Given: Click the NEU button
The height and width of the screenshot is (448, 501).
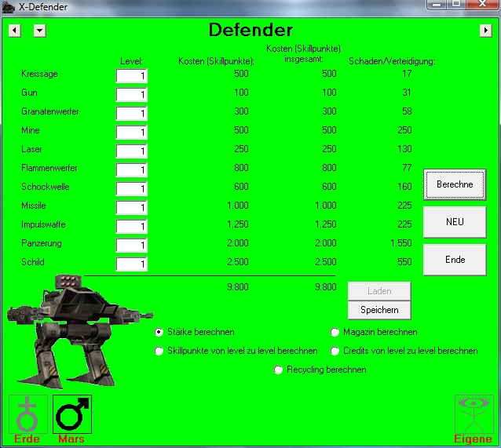Looking at the screenshot, I should [455, 222].
